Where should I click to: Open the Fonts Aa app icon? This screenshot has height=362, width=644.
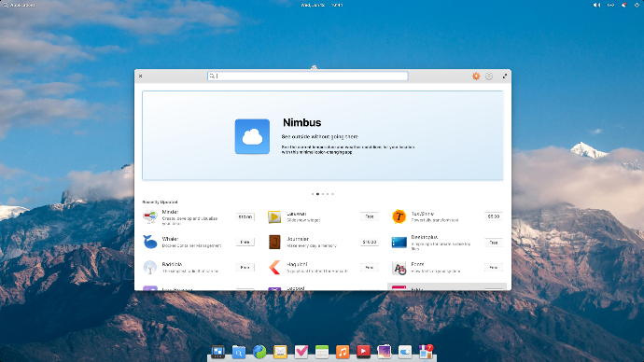[399, 269]
